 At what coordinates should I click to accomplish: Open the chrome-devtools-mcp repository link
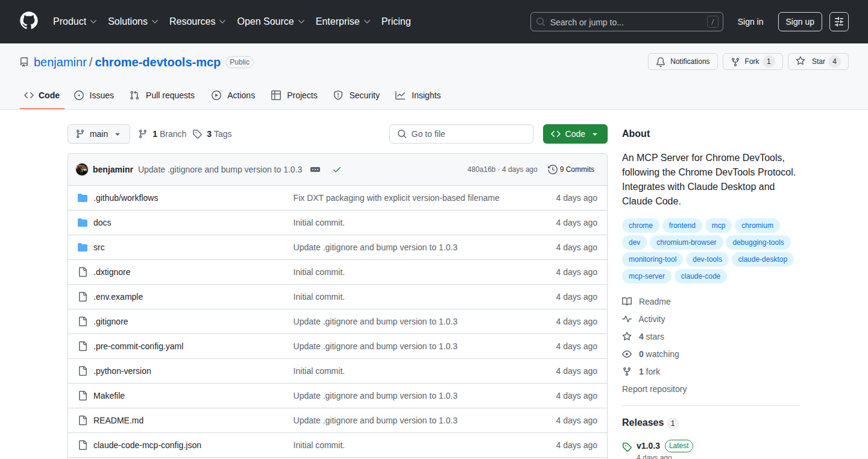pos(158,62)
